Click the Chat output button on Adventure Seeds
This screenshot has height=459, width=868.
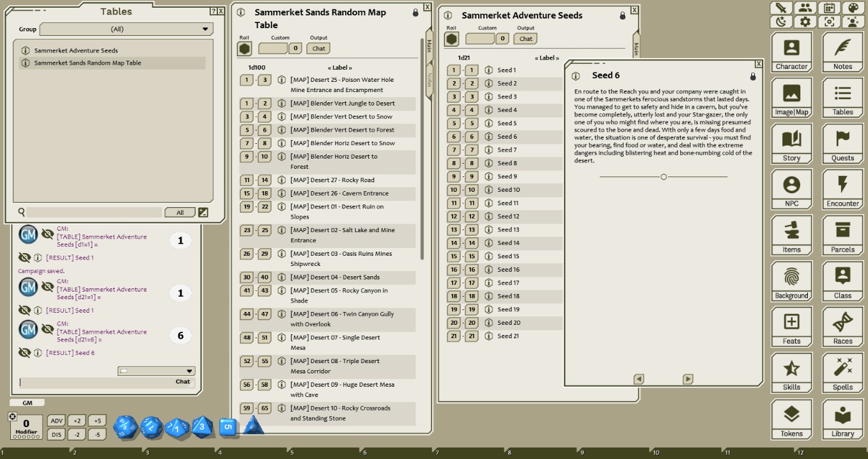point(525,38)
